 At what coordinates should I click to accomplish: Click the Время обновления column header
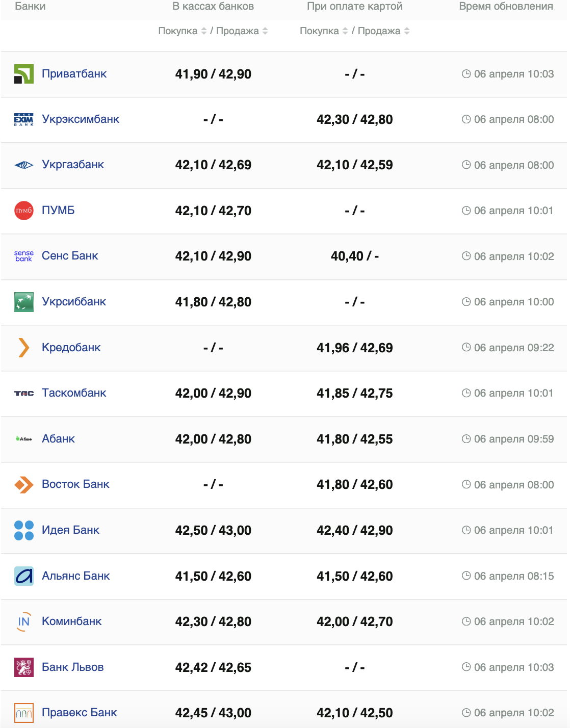506,7
